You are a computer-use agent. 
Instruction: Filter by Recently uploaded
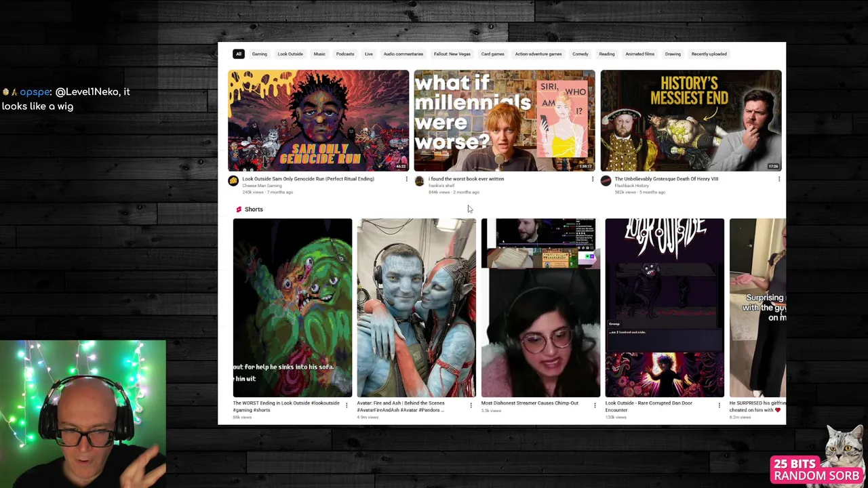pyautogui.click(x=709, y=54)
